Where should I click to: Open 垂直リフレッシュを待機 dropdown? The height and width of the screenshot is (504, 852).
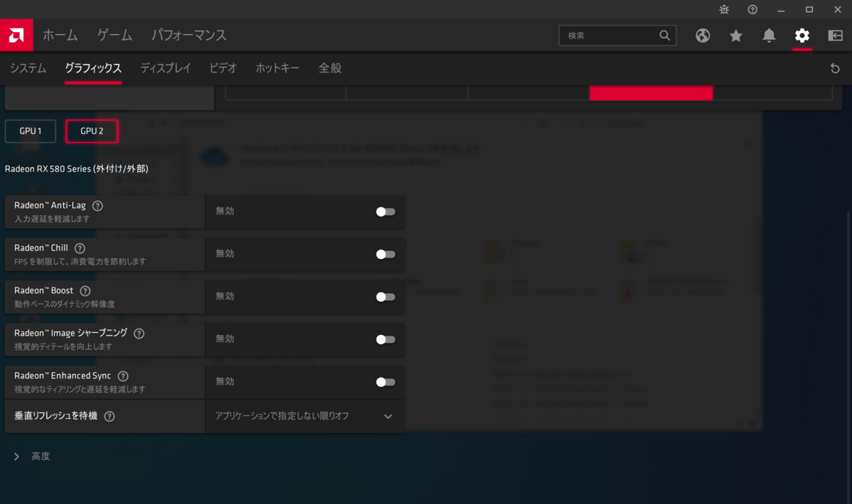(305, 416)
